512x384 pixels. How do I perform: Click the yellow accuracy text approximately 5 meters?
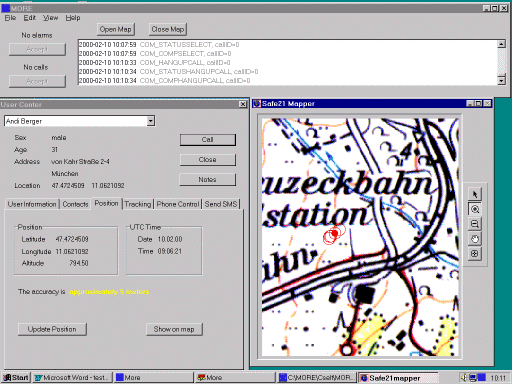pyautogui.click(x=109, y=292)
